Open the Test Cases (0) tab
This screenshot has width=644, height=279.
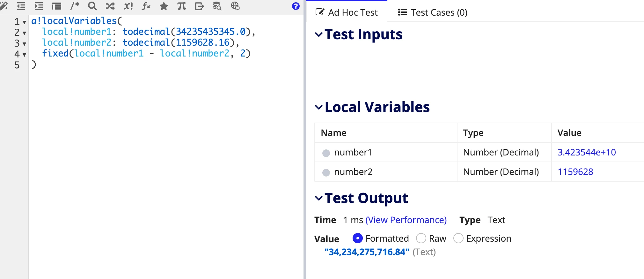[433, 12]
